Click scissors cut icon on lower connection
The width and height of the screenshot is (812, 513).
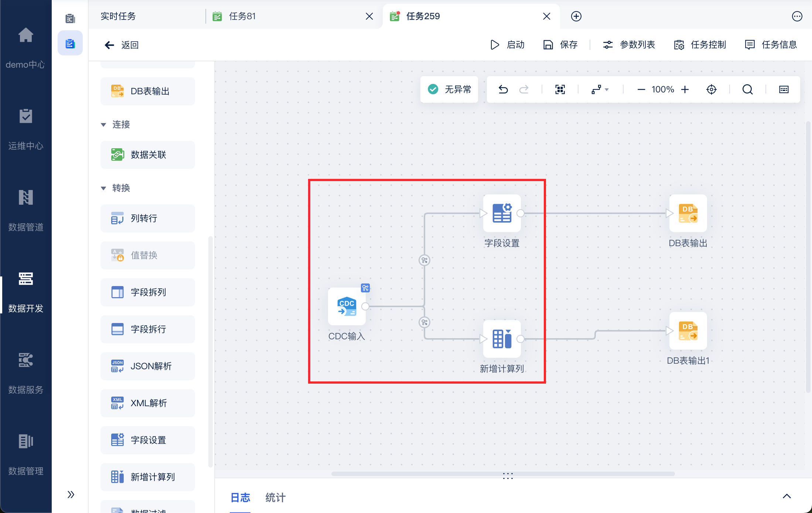[424, 322]
